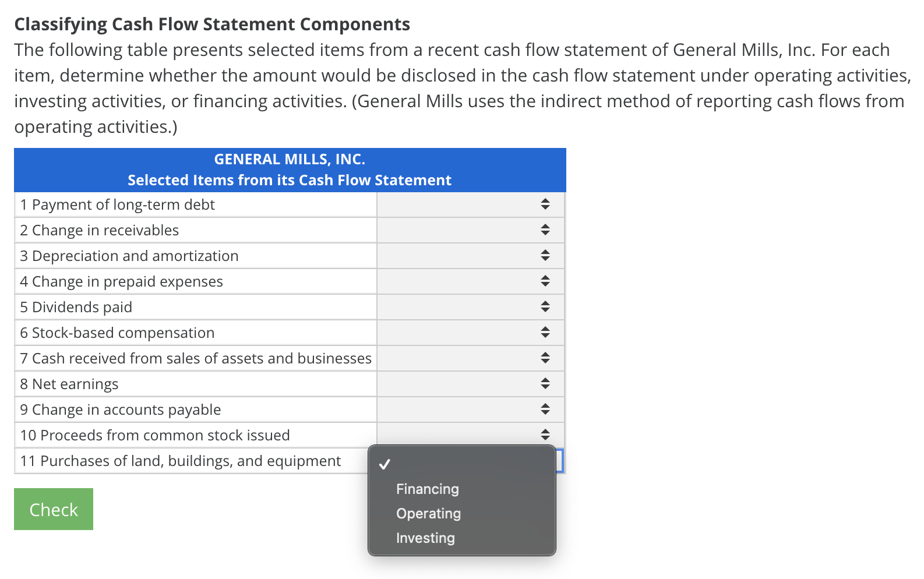Screen dimensions: 924x579
Task: Click the Check button
Action: [53, 509]
